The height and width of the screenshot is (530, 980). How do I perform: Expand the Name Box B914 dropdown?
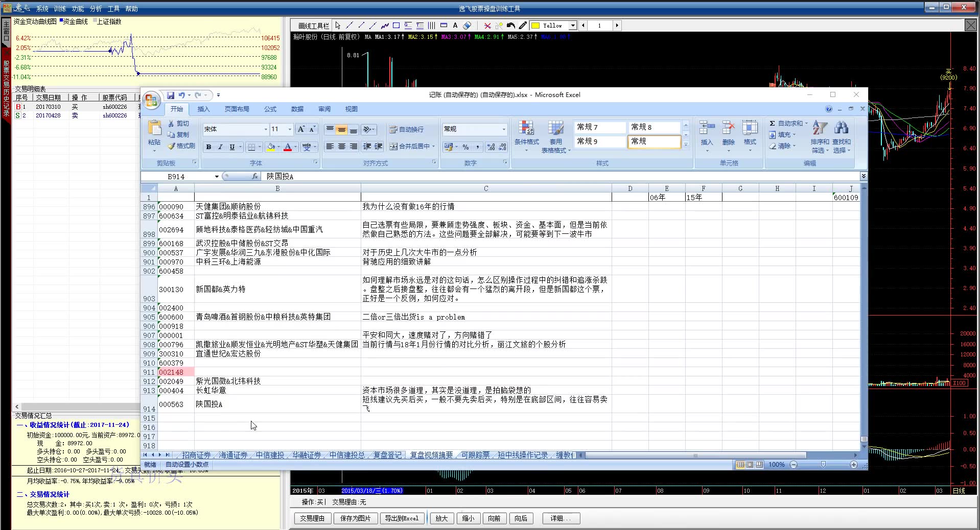[217, 177]
